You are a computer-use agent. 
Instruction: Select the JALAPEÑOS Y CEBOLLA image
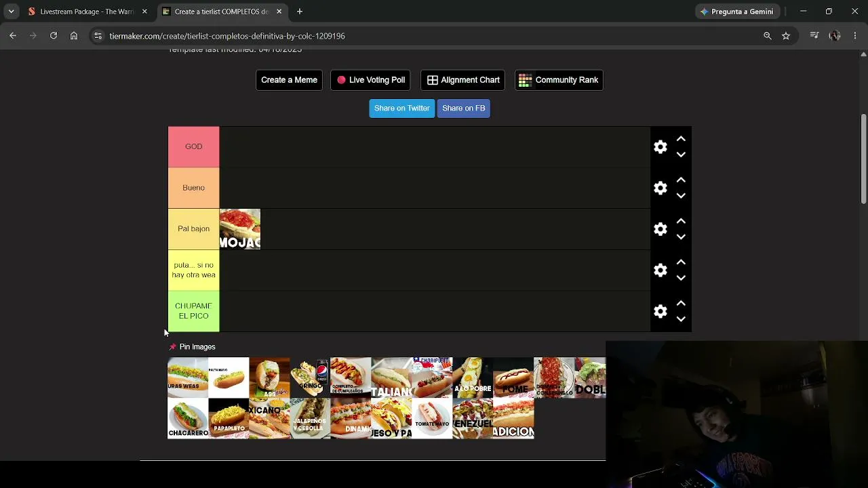pos(310,418)
